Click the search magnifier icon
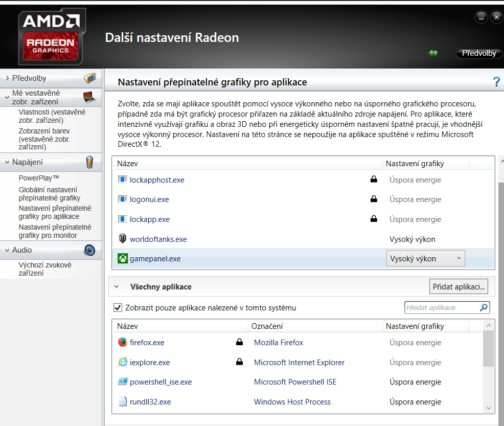Image resolution: width=504 pixels, height=426 pixels. click(484, 307)
